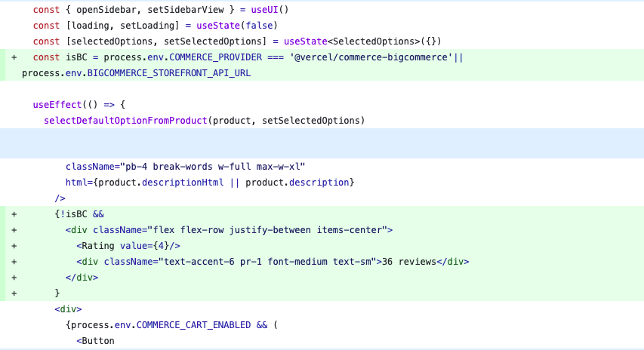Click the 'const { openSidebar, setSidebarView }' line
644x350 pixels.
161,10
